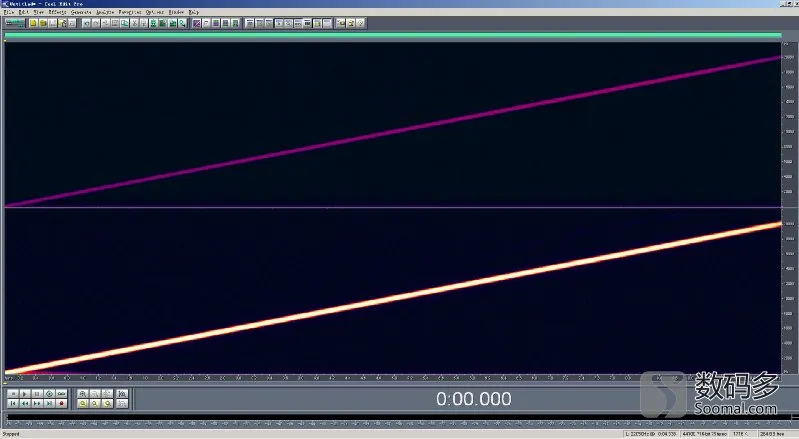This screenshot has width=799, height=439.
Task: Open the Help menu
Action: click(x=194, y=12)
